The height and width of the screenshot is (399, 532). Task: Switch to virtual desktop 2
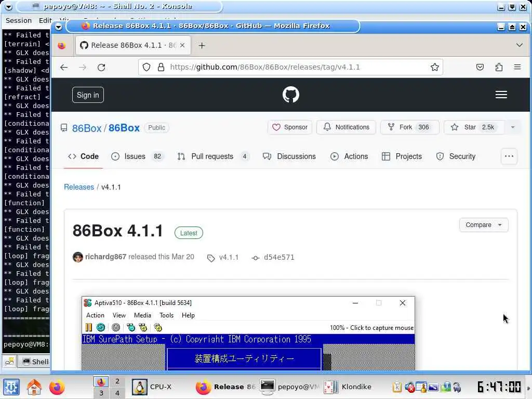[117, 382]
